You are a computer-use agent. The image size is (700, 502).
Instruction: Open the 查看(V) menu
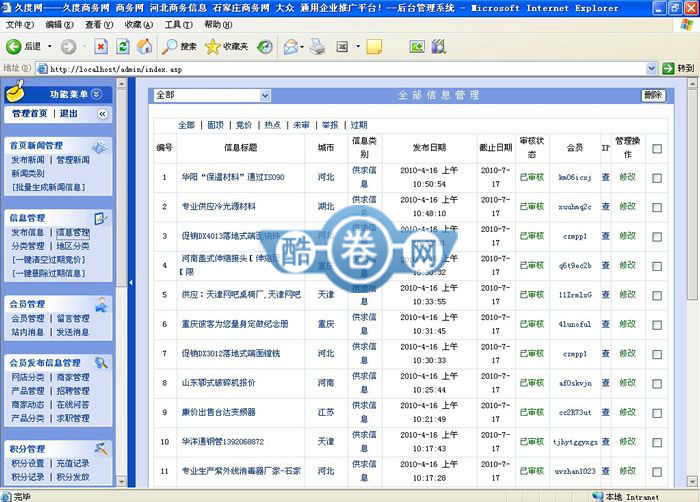[99, 25]
